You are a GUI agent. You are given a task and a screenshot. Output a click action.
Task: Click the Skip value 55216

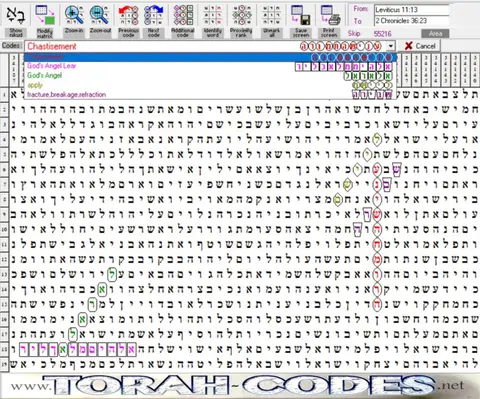(x=382, y=34)
